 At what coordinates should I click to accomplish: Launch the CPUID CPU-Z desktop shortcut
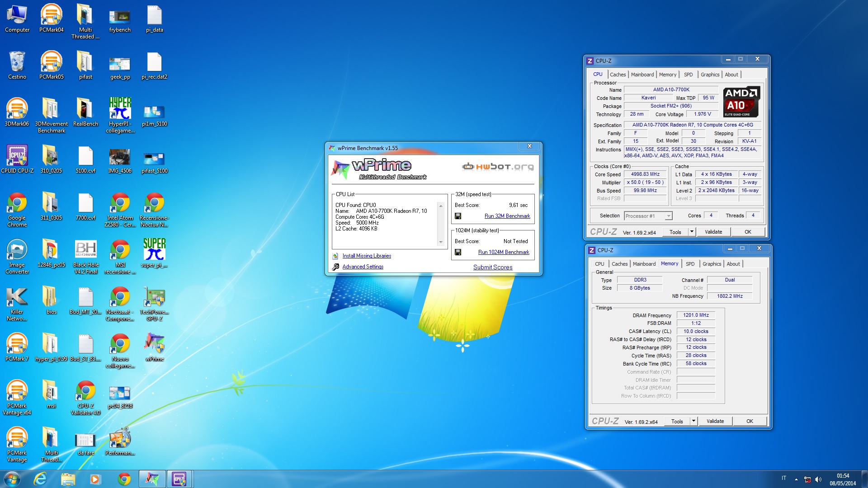click(x=17, y=159)
